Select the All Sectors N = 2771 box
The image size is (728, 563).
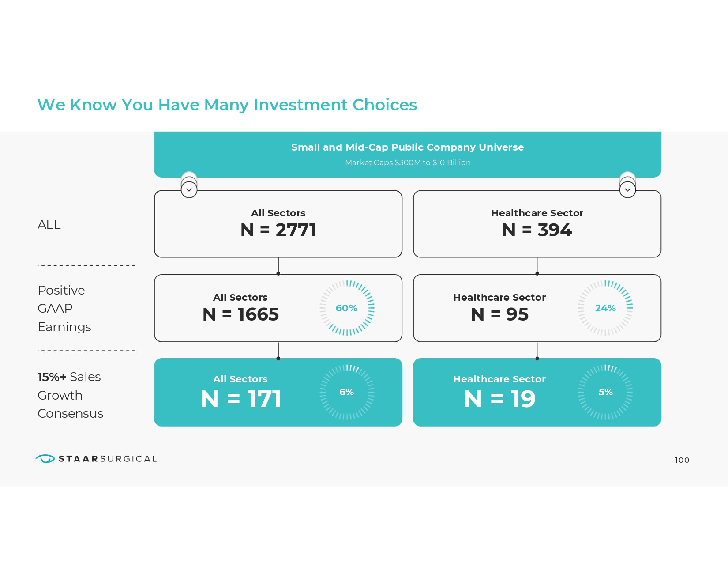pos(278,224)
